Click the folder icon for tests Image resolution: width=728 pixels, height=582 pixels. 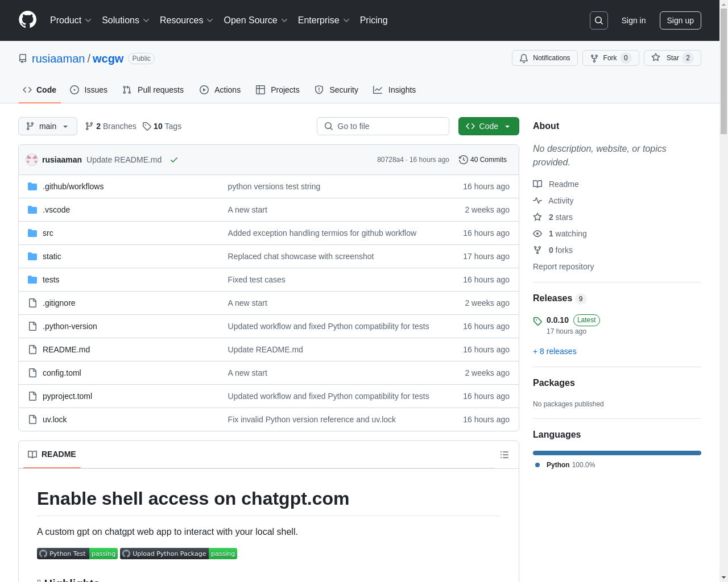[x=32, y=280]
